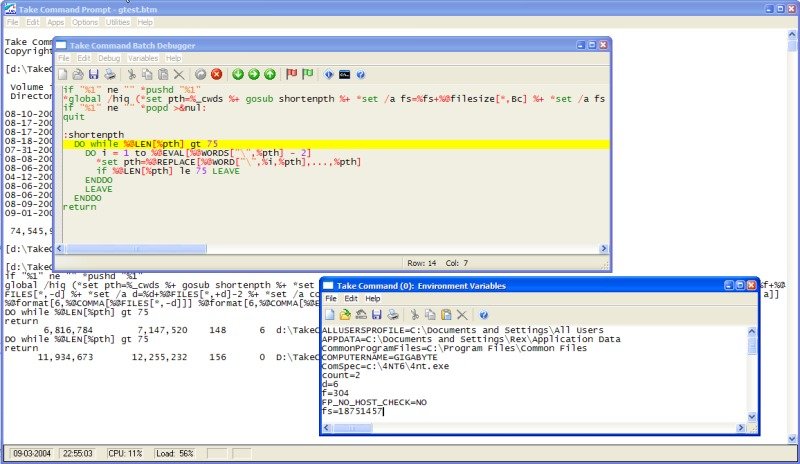Click the green down-arrow step icon in the debugger toolbar

tap(238, 75)
